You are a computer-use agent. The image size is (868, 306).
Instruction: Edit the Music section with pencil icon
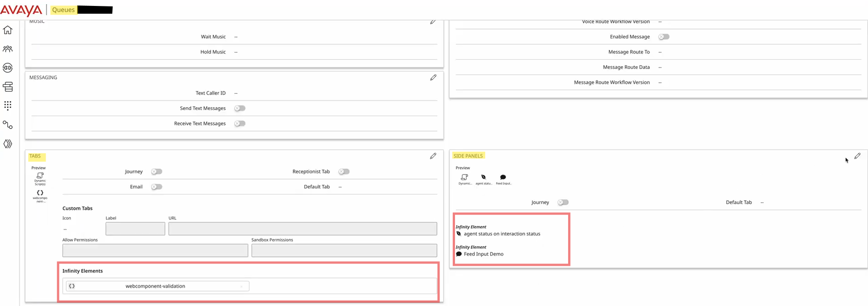[x=433, y=21]
